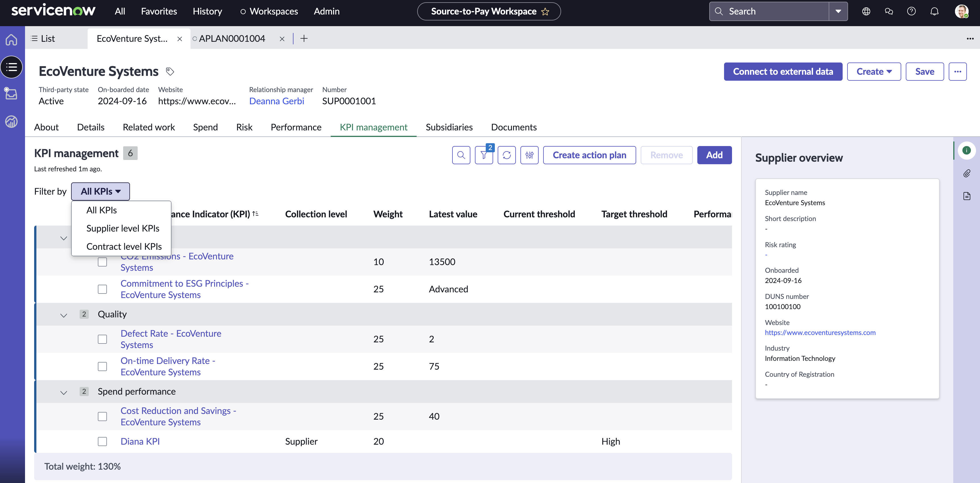The width and height of the screenshot is (980, 483).
Task: Toggle the All KPIs filter dropdown
Action: click(x=100, y=191)
